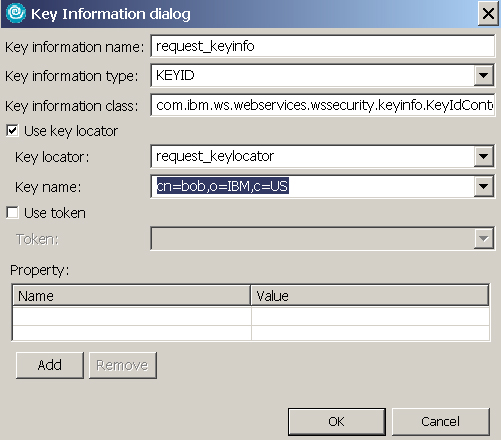
Task: Click the request_keylocator combo box text
Action: 215,156
